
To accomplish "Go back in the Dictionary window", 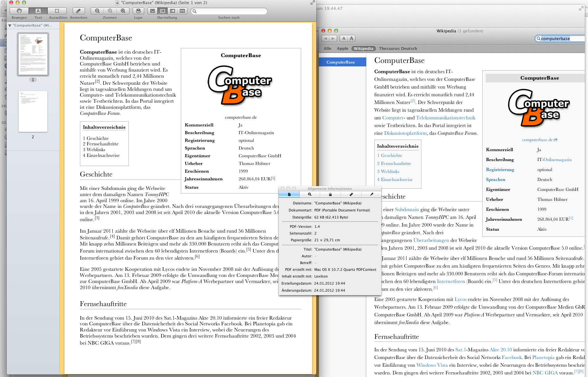I will pyautogui.click(x=326, y=39).
